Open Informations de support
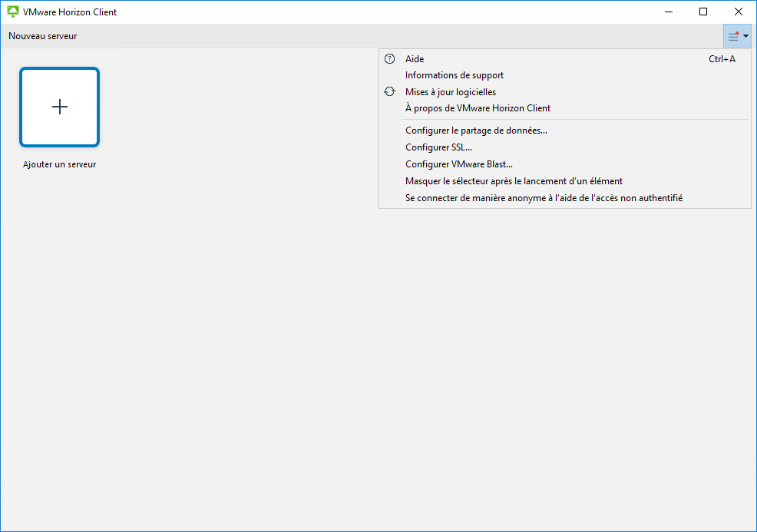 click(565, 75)
